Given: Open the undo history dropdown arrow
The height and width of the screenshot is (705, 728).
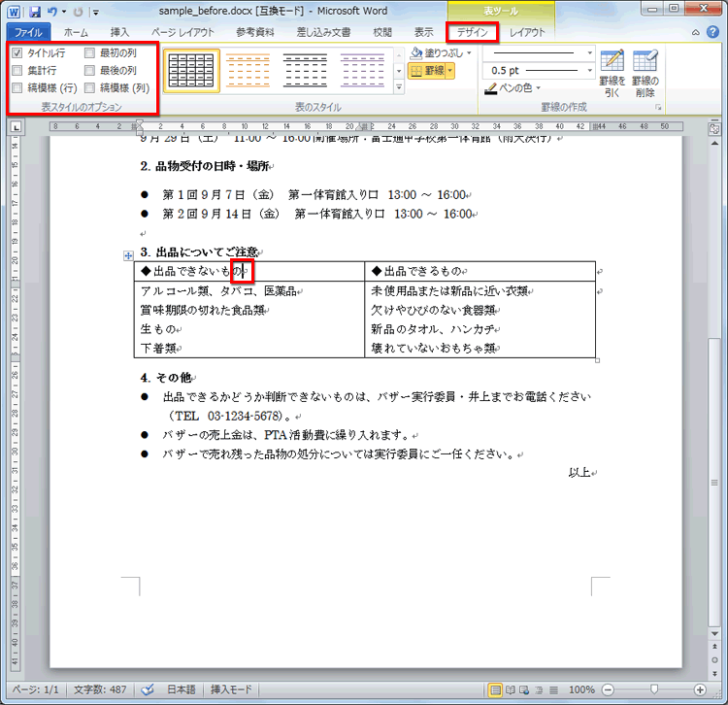Looking at the screenshot, I should (x=64, y=12).
